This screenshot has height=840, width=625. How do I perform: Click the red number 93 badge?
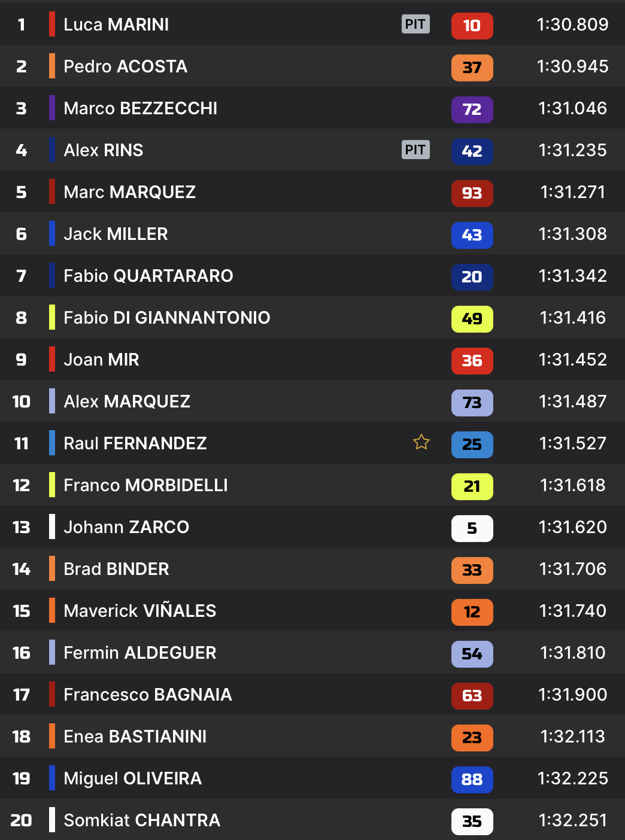point(472,193)
